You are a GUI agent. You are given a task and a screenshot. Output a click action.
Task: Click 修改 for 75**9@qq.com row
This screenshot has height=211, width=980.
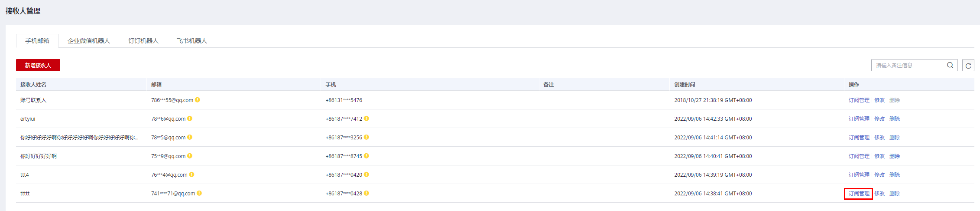click(879, 156)
